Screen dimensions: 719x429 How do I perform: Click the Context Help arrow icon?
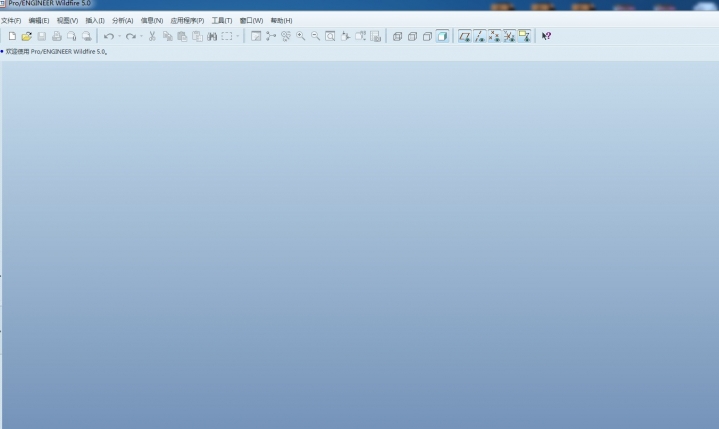pyautogui.click(x=546, y=36)
